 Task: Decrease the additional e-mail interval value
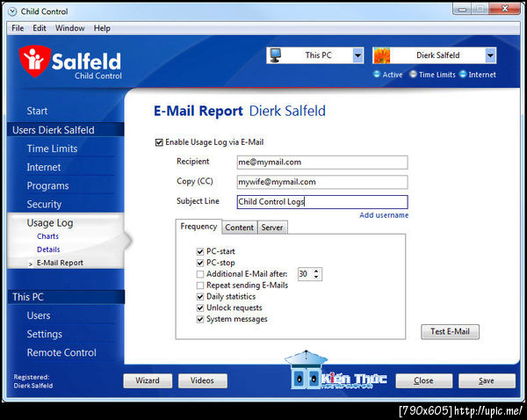316,277
